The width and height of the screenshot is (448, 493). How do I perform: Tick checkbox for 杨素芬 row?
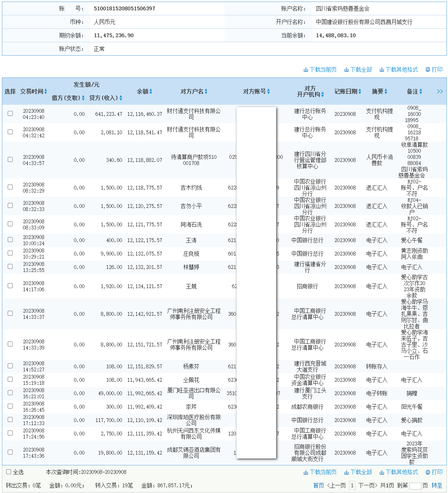click(x=10, y=366)
